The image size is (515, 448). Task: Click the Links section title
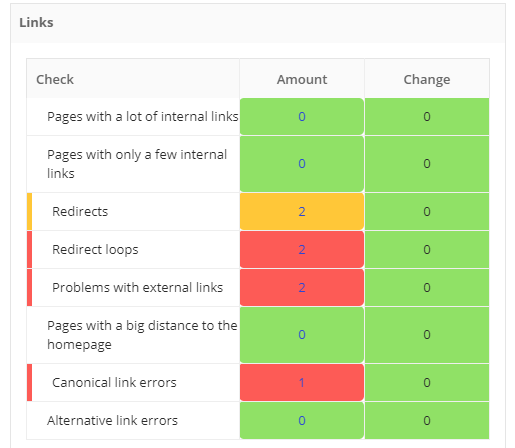click(36, 23)
